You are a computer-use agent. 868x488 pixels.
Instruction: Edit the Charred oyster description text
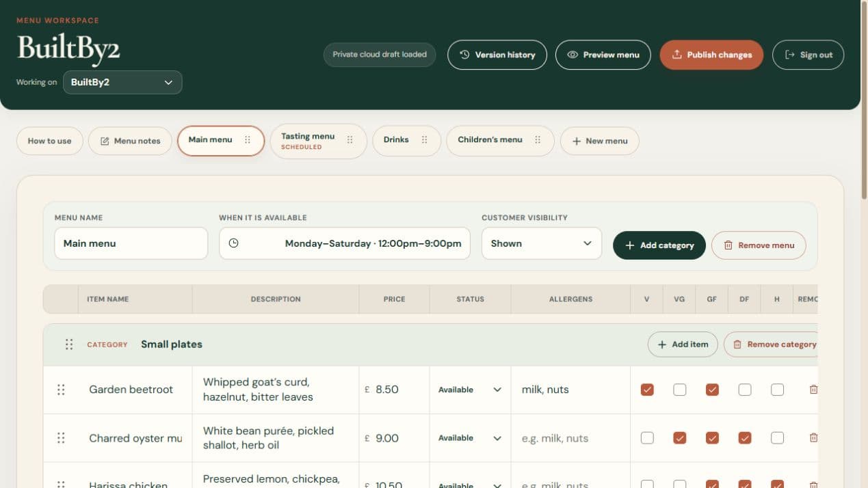coord(275,438)
